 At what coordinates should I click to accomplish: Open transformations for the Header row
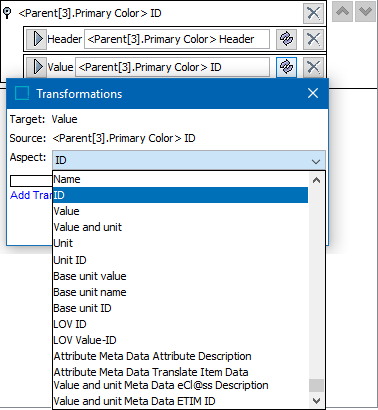[x=286, y=39]
